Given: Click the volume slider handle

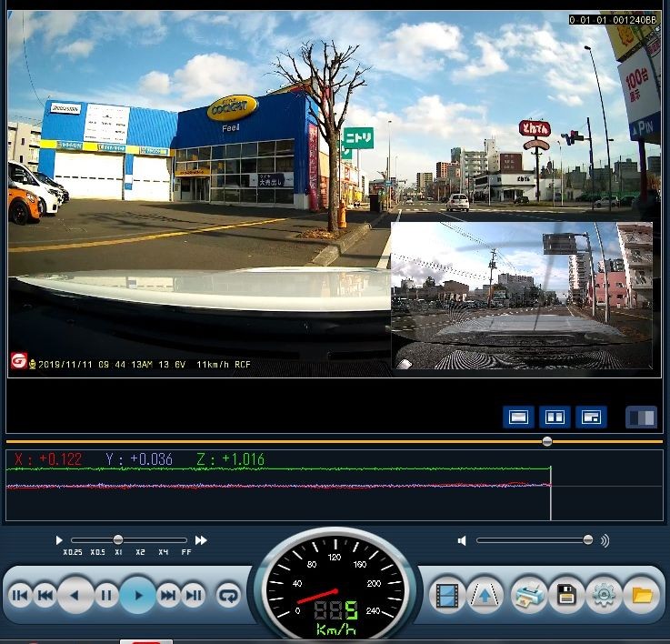Looking at the screenshot, I should pos(588,539).
